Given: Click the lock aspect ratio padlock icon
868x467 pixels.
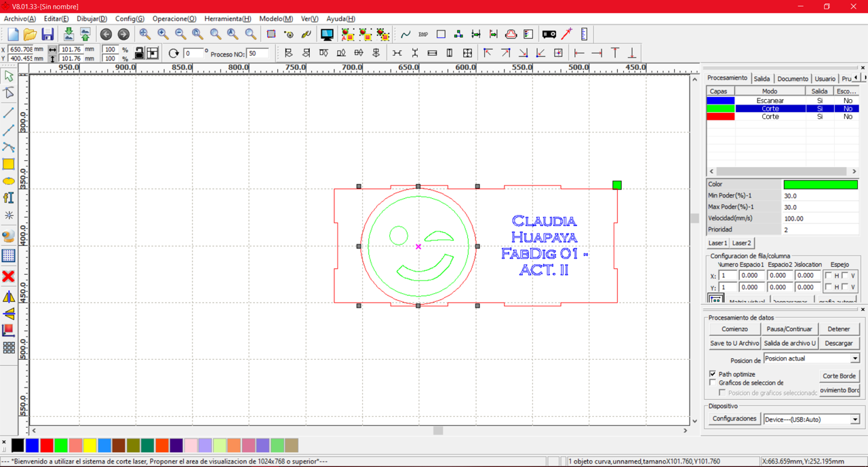Looking at the screenshot, I should (x=139, y=52).
